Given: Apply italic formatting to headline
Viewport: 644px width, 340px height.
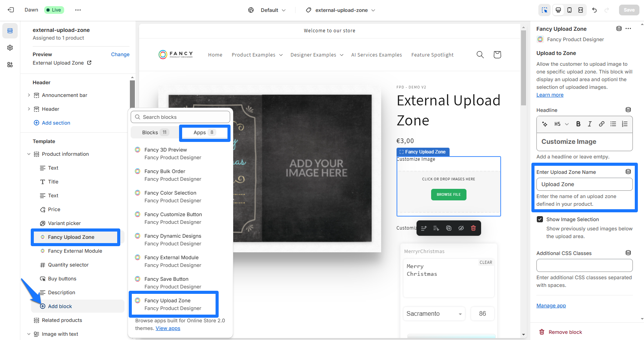Looking at the screenshot, I should coord(590,124).
